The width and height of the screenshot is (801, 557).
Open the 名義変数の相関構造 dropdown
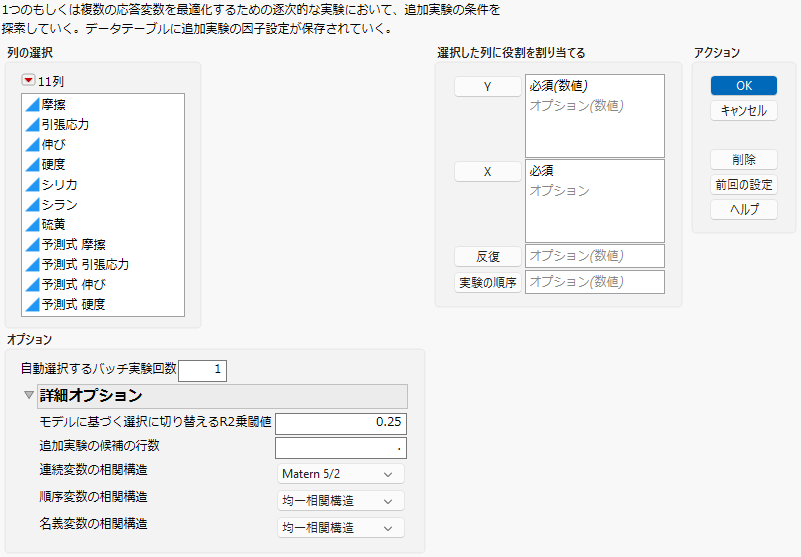click(341, 528)
